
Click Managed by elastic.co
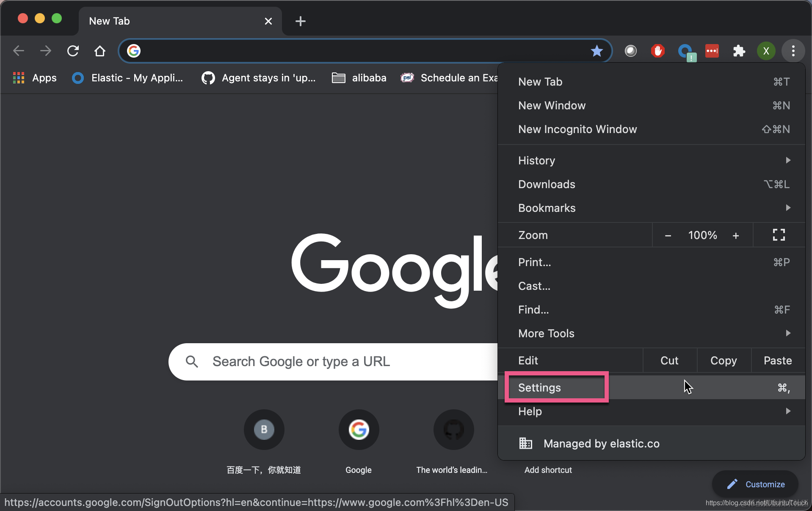[651, 444]
